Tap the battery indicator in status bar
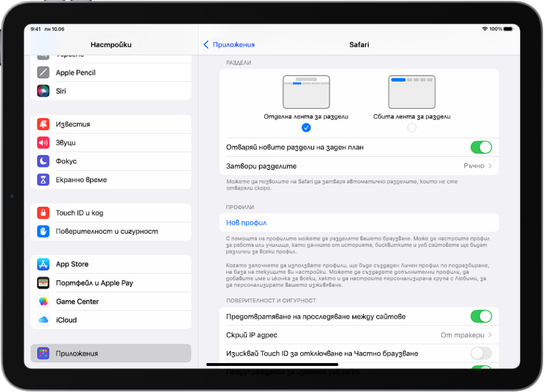Viewport: 544px width, 392px height. coord(508,29)
